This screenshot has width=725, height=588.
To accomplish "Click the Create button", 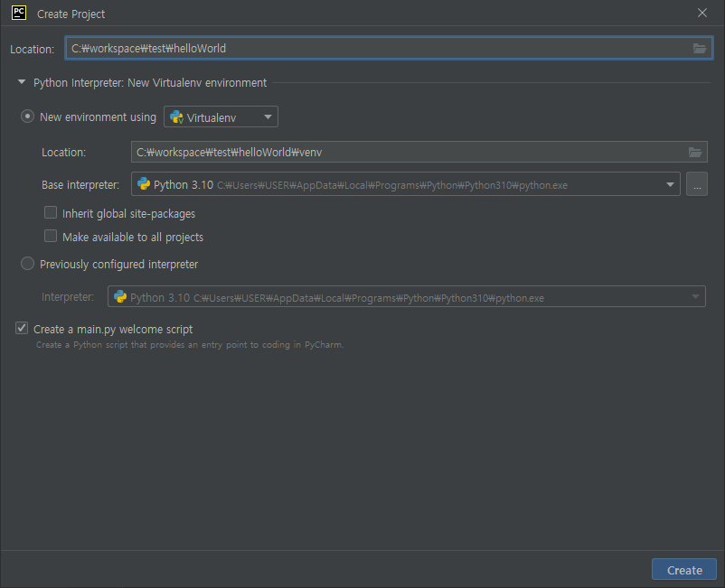I will point(684,570).
